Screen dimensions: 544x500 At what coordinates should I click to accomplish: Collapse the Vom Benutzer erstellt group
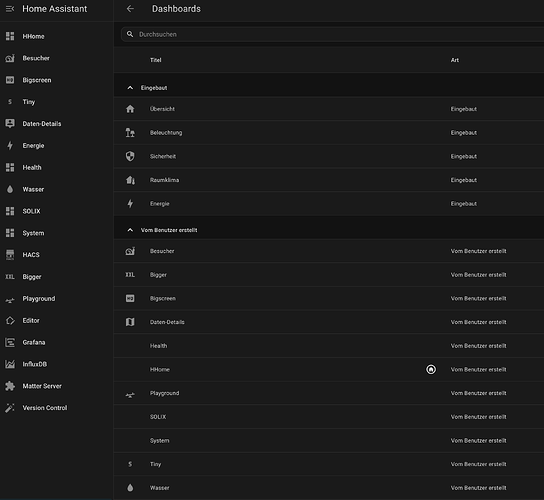point(130,230)
